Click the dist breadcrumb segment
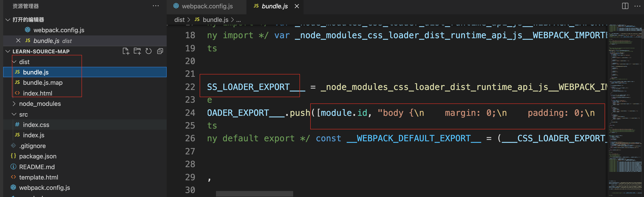This screenshot has height=197, width=644. point(179,20)
